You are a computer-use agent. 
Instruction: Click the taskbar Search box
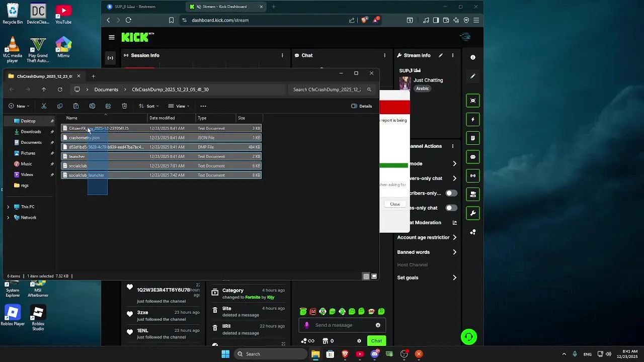tap(271, 354)
